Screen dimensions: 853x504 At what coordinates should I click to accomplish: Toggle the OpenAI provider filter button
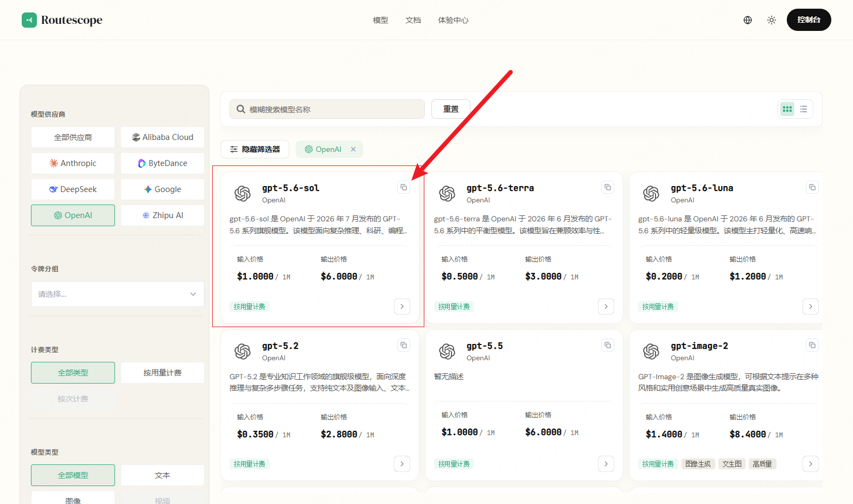[73, 215]
